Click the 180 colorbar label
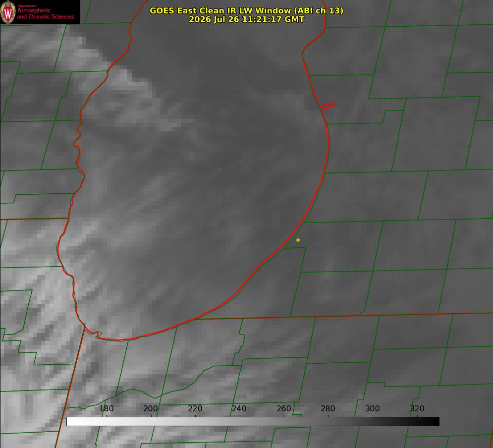493x448 pixels. point(106,408)
